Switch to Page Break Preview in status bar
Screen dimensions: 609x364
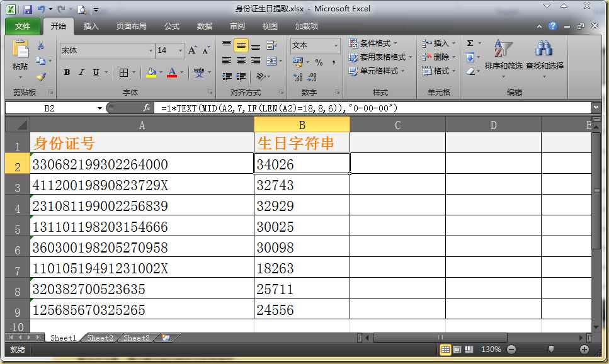coord(469,350)
